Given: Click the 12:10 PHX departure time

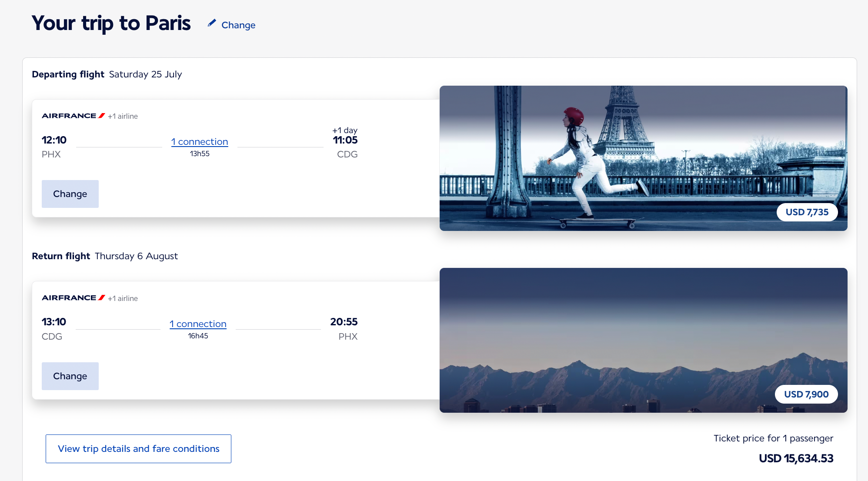Looking at the screenshot, I should coord(54,140).
